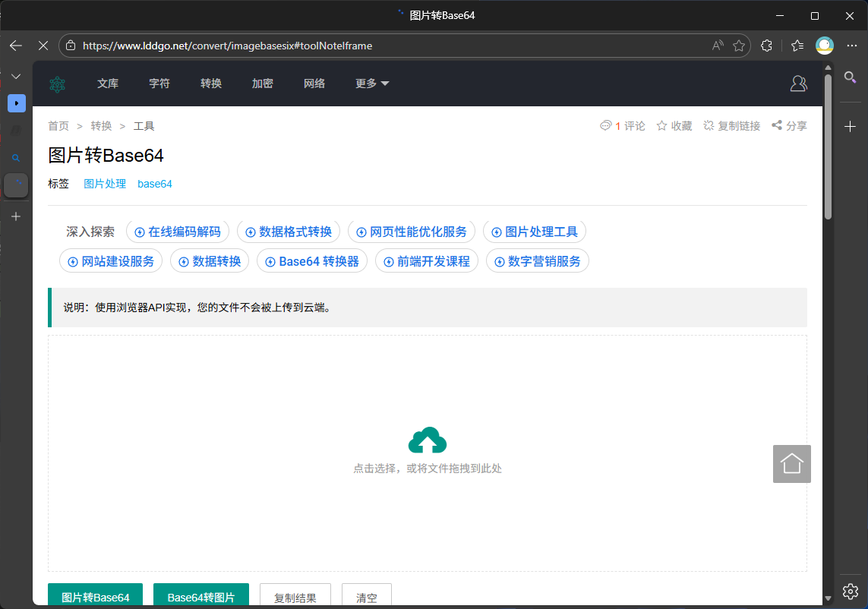Activate the Read Aloud icon in address bar

(718, 46)
